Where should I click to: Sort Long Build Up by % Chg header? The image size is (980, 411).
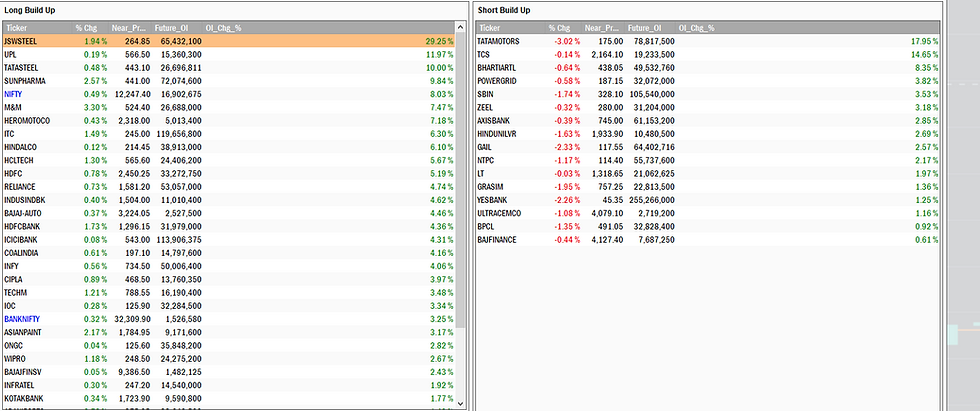[91, 27]
